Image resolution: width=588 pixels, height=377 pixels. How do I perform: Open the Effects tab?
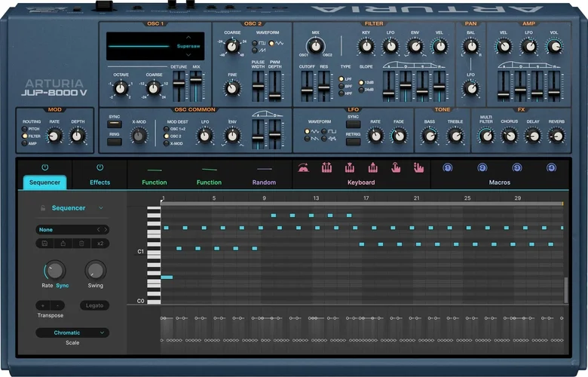(x=100, y=182)
